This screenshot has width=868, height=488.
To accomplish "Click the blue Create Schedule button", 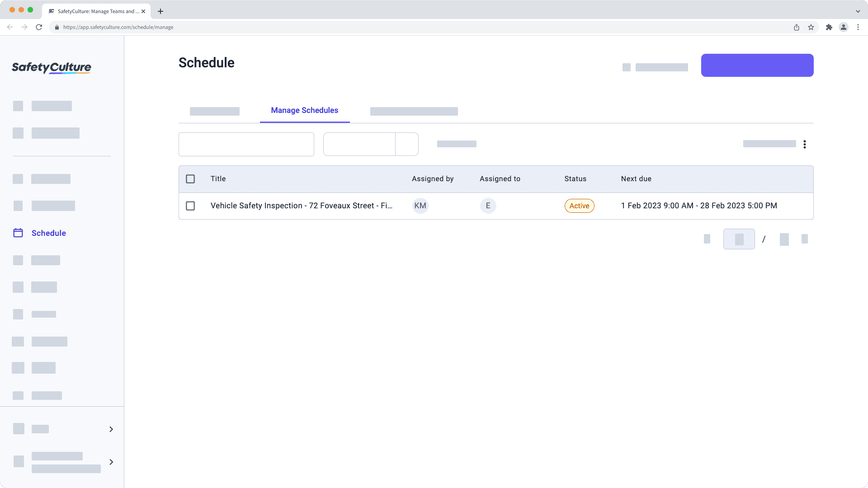I will [x=757, y=65].
